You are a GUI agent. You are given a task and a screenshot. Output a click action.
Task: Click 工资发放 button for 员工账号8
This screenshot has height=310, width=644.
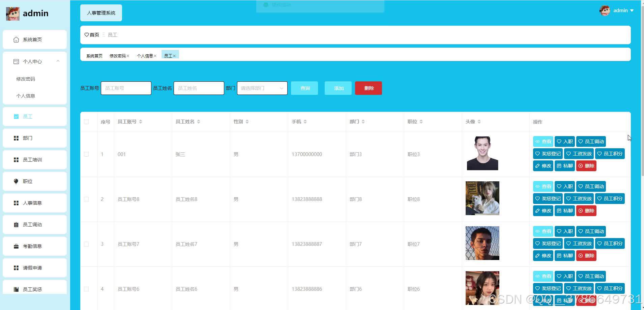point(579,199)
